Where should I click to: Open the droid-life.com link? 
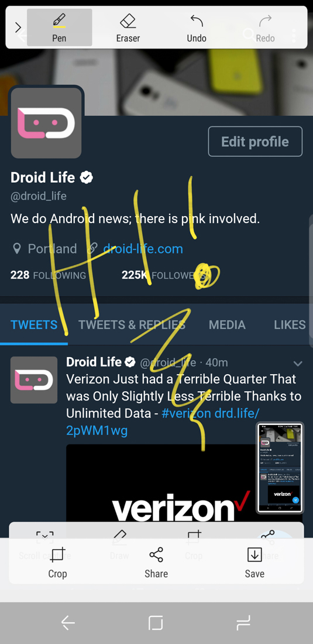(x=143, y=249)
